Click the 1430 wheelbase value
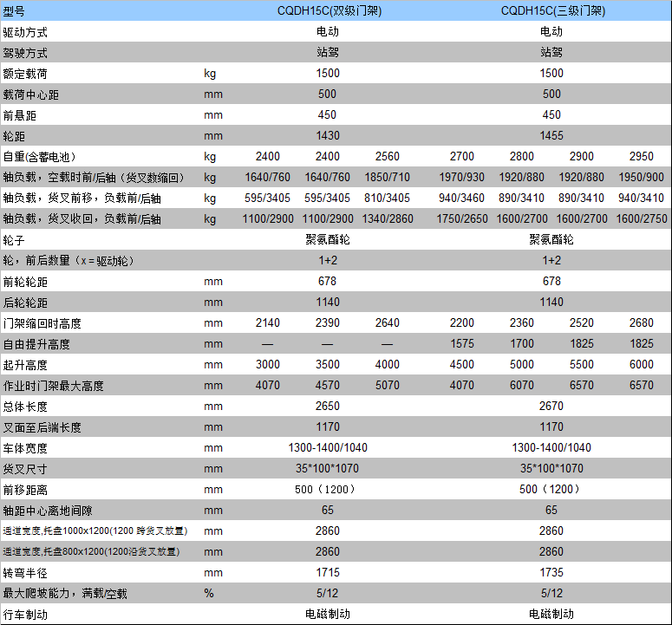Viewport: 672px width, 625px height. pos(328,136)
